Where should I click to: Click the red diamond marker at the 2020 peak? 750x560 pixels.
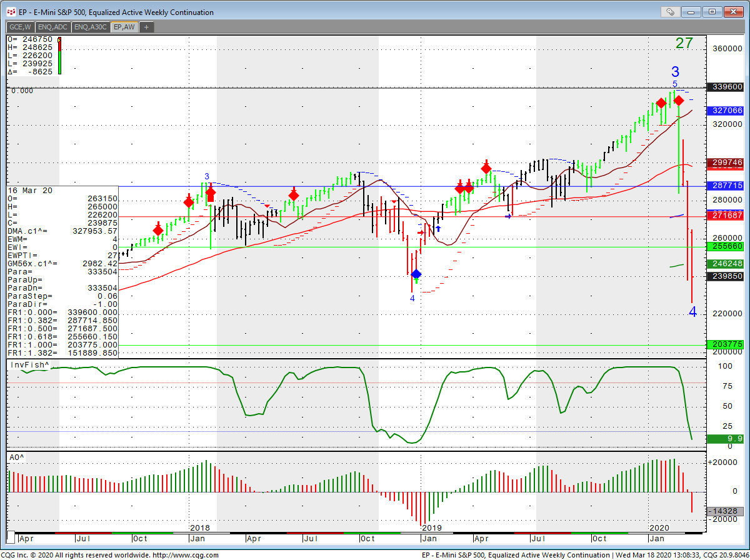click(x=679, y=100)
